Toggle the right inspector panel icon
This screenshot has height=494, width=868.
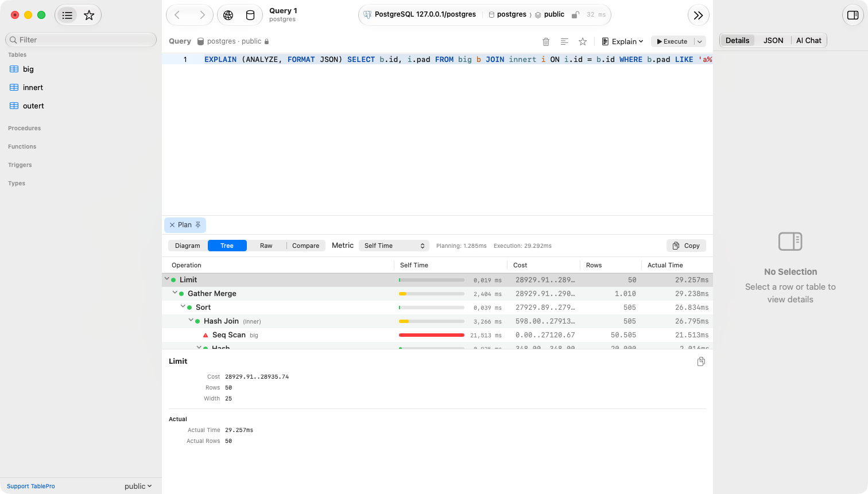point(853,15)
